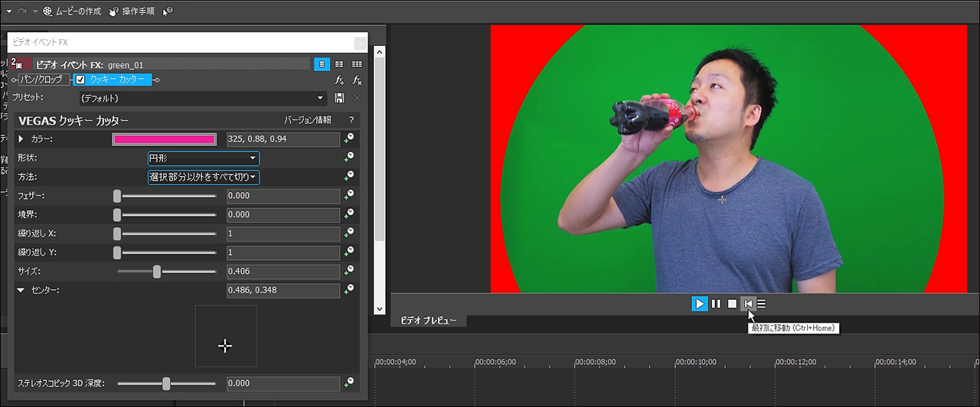The height and width of the screenshot is (407, 980).
Task: Click the What's This help icon in the top toolbar
Action: [x=167, y=11]
